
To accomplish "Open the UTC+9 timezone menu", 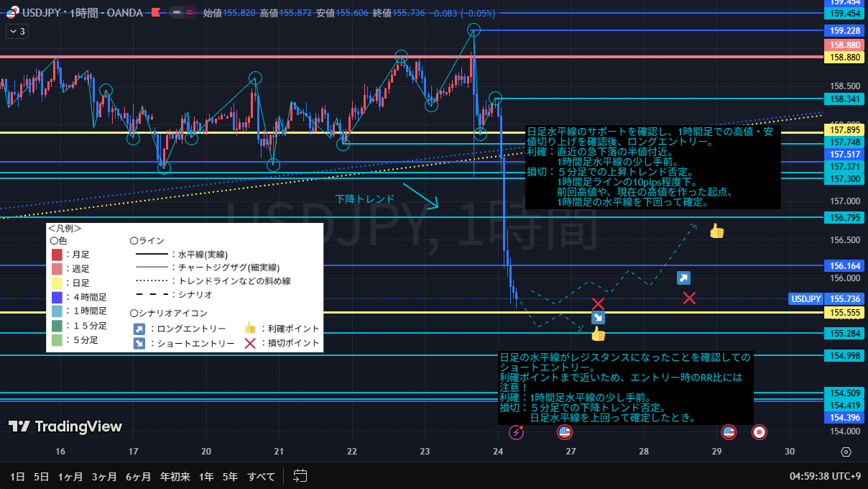I will tap(825, 476).
